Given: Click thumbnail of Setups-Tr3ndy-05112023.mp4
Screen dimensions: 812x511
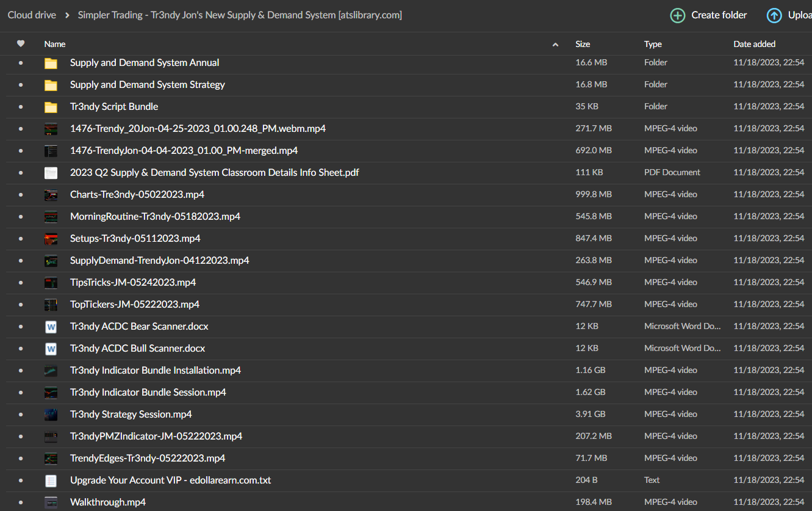Looking at the screenshot, I should (x=51, y=239).
